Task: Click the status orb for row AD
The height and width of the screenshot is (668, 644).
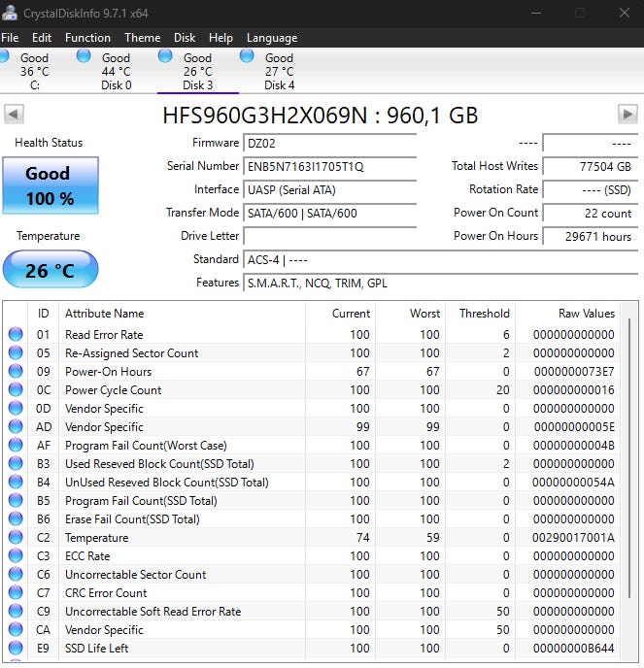Action: (x=16, y=426)
